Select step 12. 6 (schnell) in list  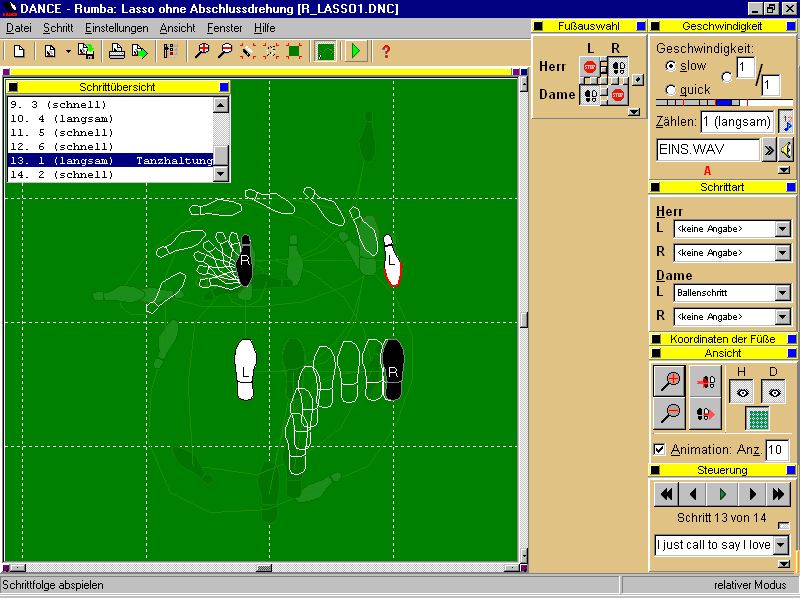coord(110,146)
